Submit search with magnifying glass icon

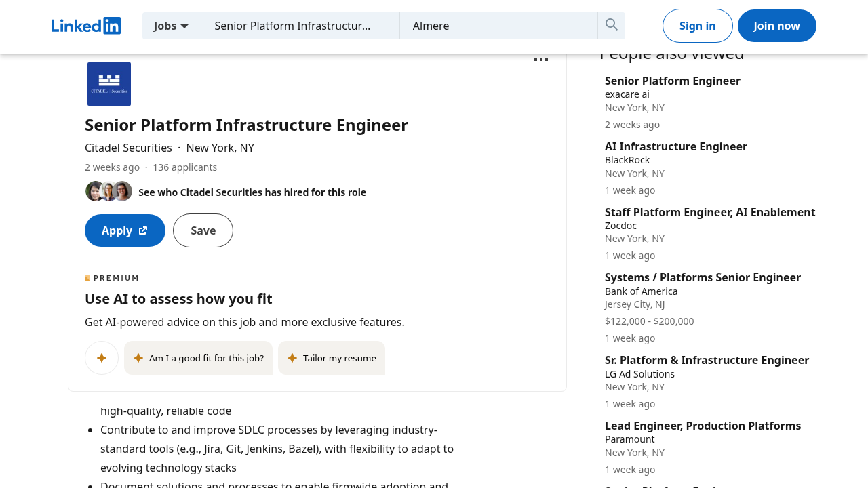pos(612,26)
